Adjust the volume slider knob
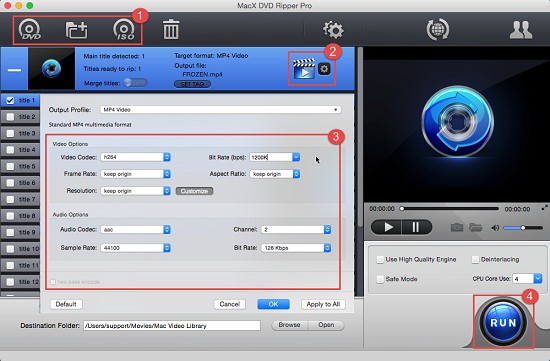 (x=523, y=228)
